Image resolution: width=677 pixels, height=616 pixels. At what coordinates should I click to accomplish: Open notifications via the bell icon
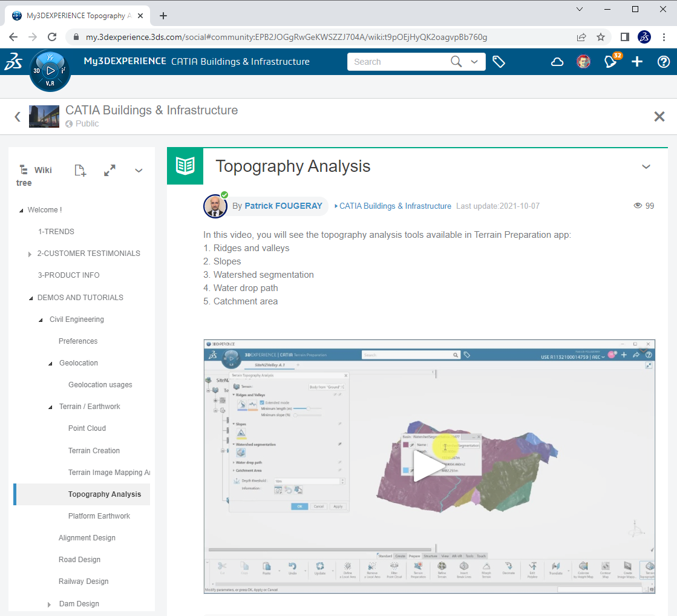(610, 61)
